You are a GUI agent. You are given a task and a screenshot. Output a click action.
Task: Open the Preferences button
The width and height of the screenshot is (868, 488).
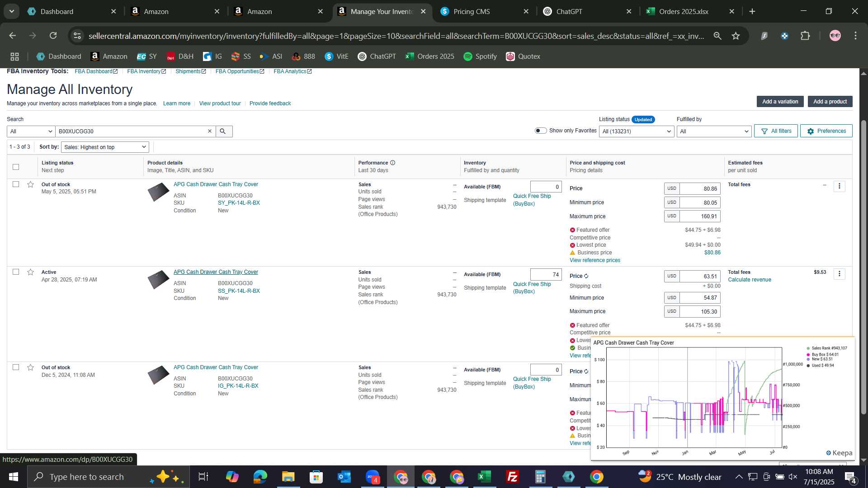click(x=826, y=131)
